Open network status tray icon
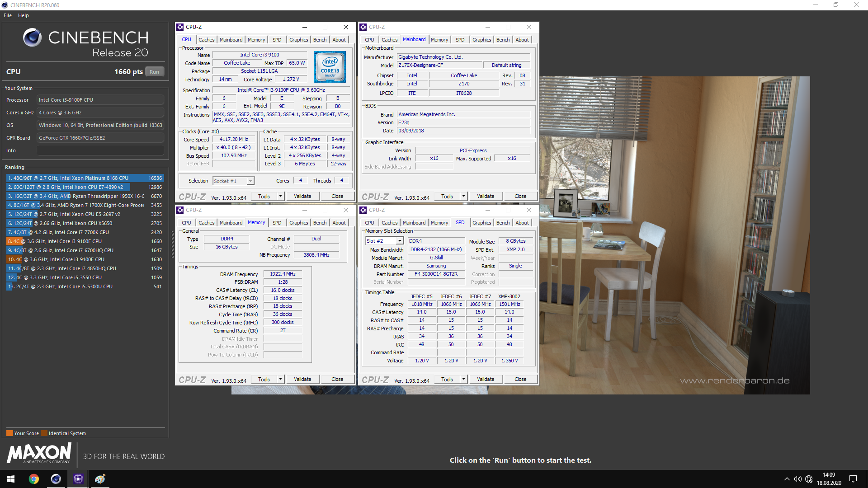This screenshot has height=488, width=868. [x=809, y=479]
